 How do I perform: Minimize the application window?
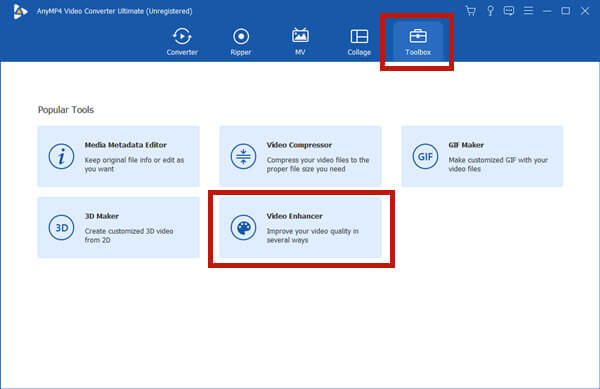coord(547,11)
